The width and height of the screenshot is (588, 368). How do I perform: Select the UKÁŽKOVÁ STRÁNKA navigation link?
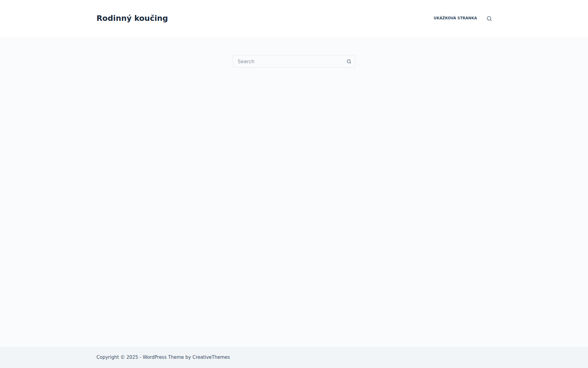(455, 18)
